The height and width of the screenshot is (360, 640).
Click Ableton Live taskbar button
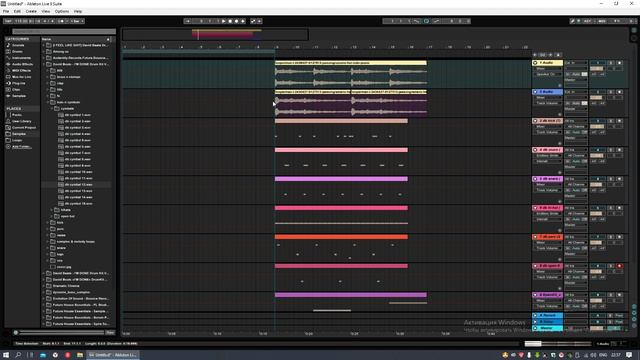pyautogui.click(x=113, y=355)
